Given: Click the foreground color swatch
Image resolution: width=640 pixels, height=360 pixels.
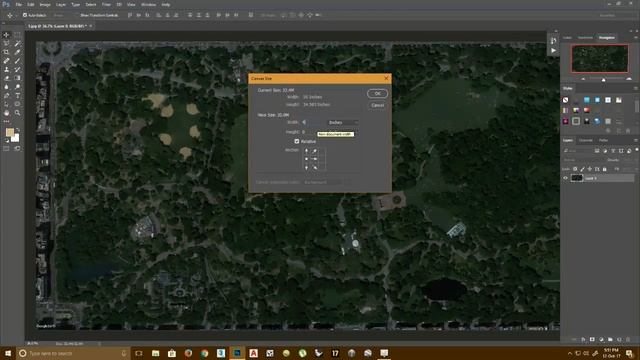Looking at the screenshot, I should (10, 132).
